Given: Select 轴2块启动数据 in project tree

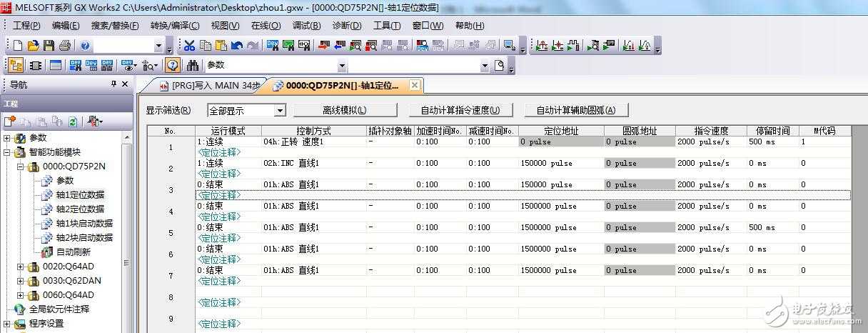Looking at the screenshot, I should click(84, 238).
